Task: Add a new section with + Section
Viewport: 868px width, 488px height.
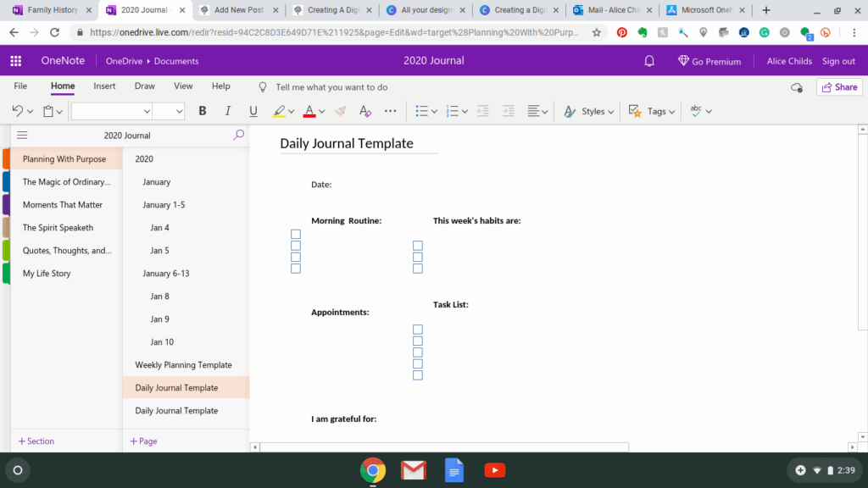Action: pyautogui.click(x=36, y=441)
